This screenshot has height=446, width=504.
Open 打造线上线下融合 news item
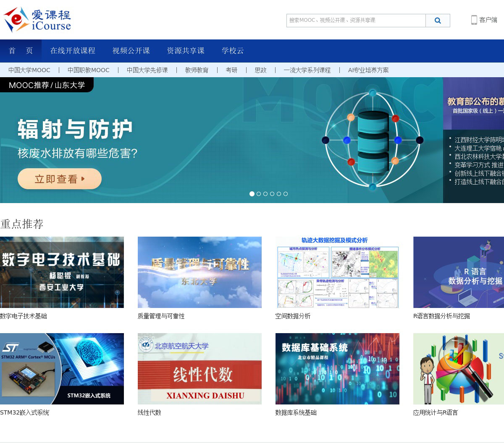(479, 182)
